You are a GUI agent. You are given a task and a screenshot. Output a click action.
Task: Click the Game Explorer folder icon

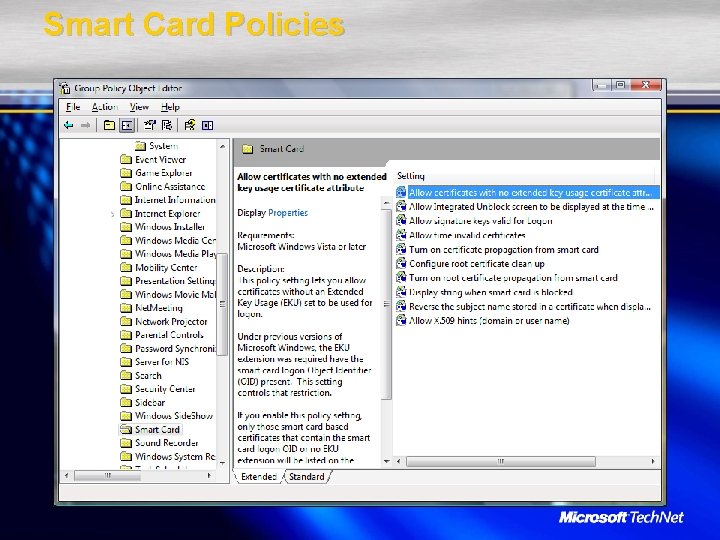pyautogui.click(x=126, y=173)
